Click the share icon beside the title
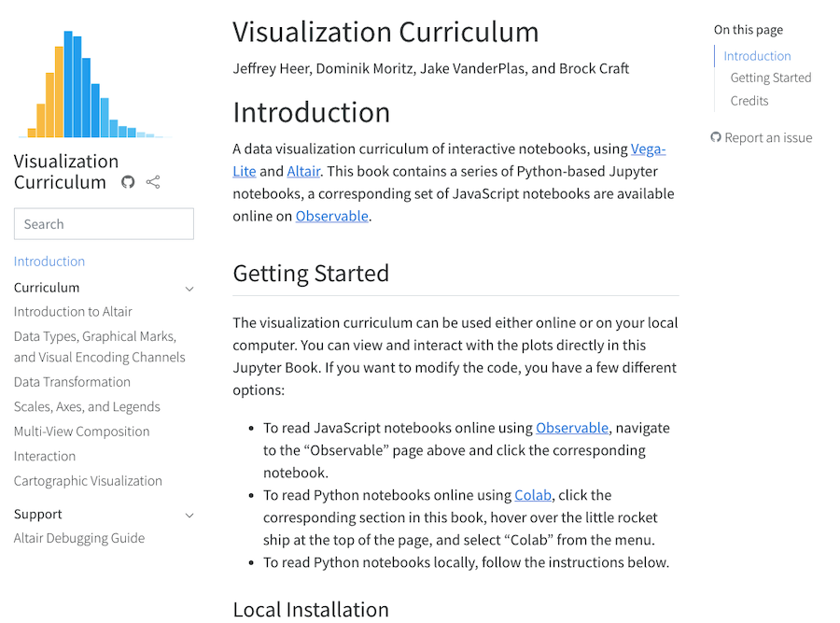The width and height of the screenshot is (840, 623). point(153,182)
